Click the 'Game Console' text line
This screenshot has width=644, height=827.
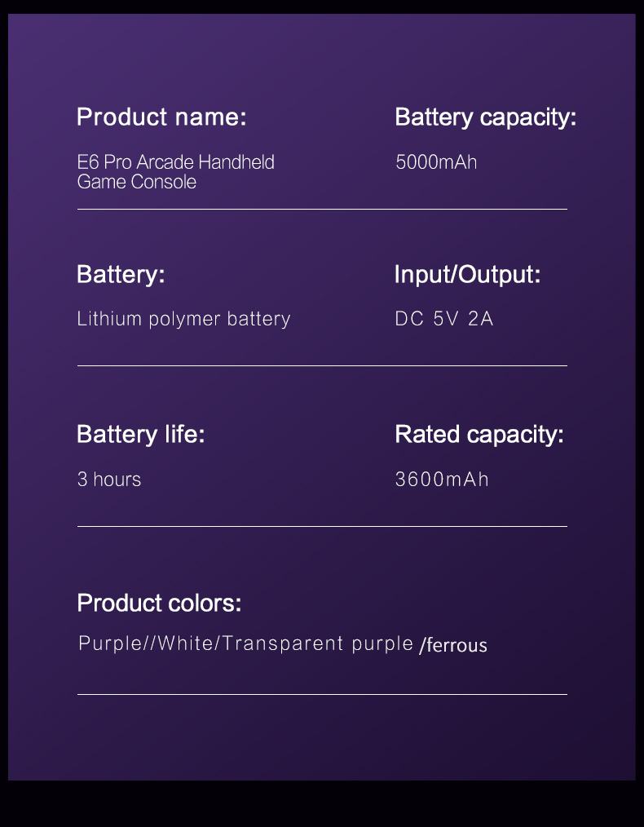(136, 182)
